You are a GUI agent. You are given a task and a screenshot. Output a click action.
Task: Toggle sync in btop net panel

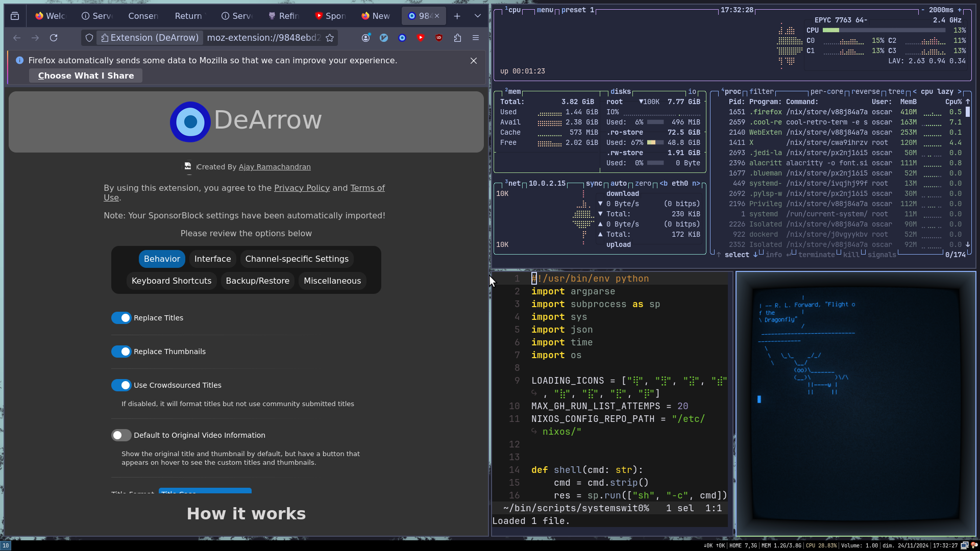594,183
